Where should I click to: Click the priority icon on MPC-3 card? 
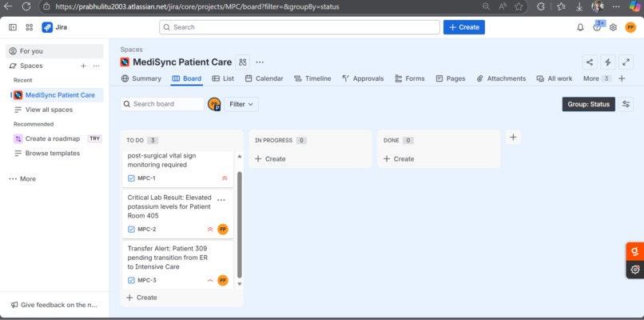point(210,280)
